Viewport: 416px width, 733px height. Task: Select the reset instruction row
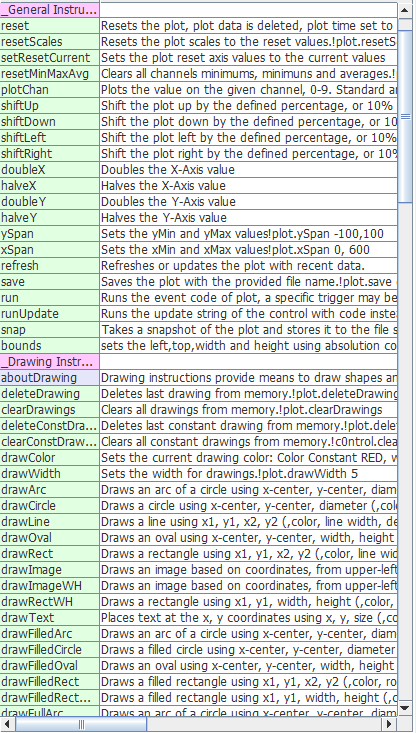coord(199,26)
